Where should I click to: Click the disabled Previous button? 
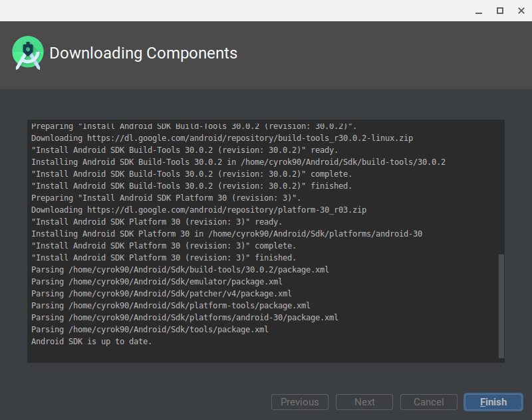pyautogui.click(x=300, y=402)
